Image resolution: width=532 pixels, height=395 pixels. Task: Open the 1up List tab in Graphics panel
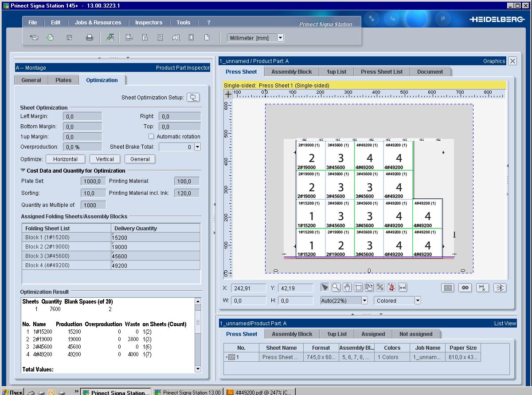(337, 72)
